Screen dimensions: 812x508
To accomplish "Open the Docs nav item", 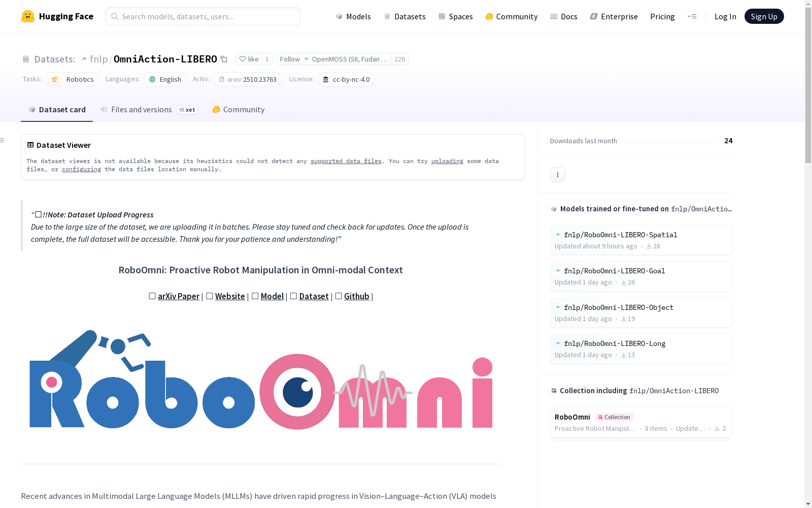I will (x=564, y=16).
